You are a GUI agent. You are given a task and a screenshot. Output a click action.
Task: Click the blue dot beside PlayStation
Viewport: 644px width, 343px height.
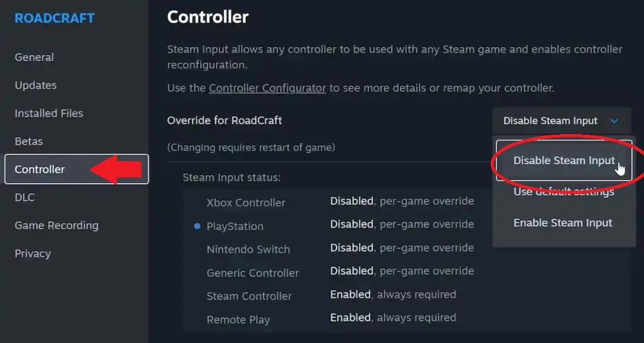(x=197, y=227)
